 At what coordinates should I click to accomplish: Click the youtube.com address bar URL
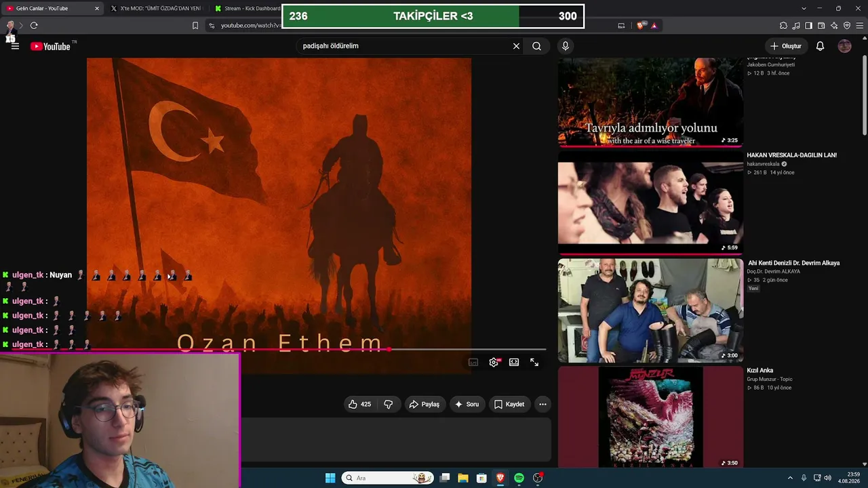pos(250,26)
